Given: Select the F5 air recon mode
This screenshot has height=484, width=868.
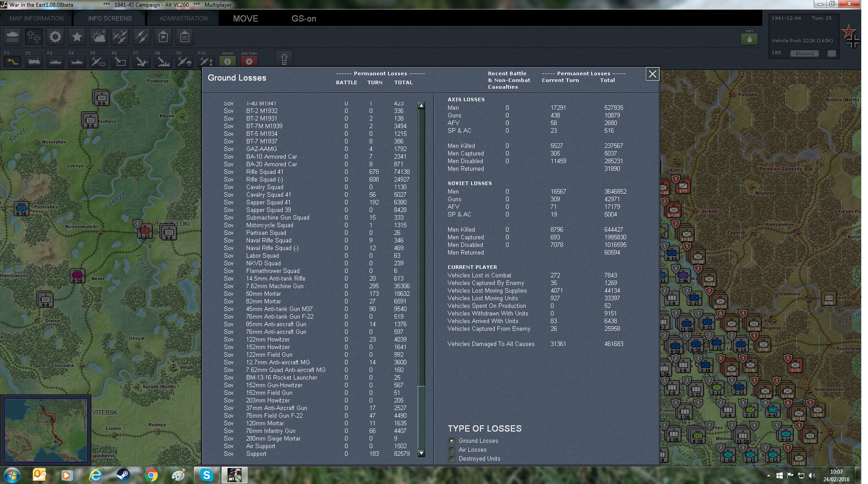Looking at the screenshot, I should pyautogui.click(x=99, y=61).
